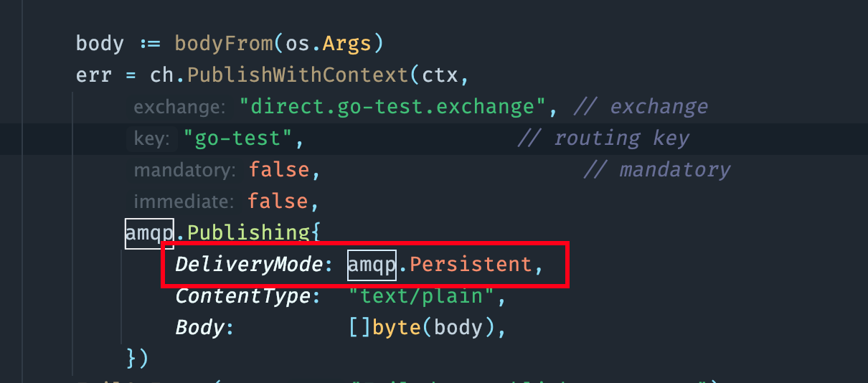Click the amqp.Persistent constant
868x383 pixels.
(440, 265)
